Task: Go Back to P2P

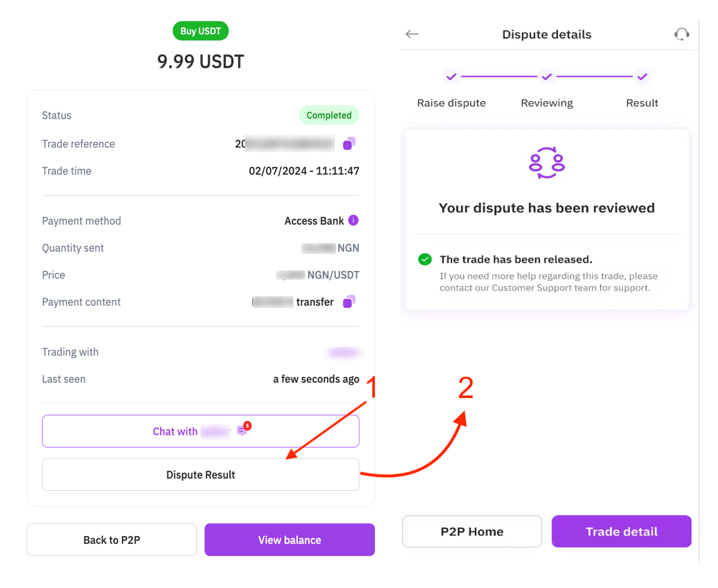Action: [x=111, y=540]
